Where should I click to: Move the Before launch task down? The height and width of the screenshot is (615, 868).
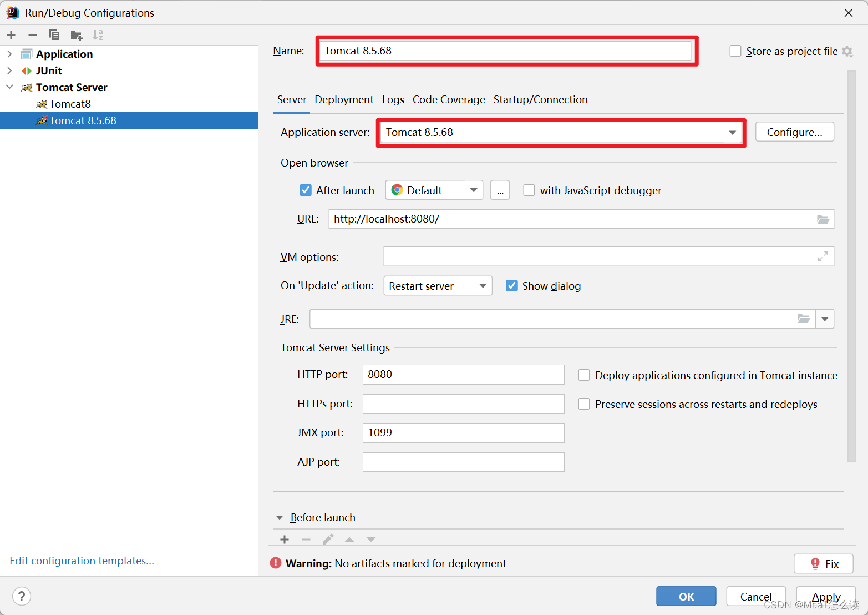pos(371,540)
